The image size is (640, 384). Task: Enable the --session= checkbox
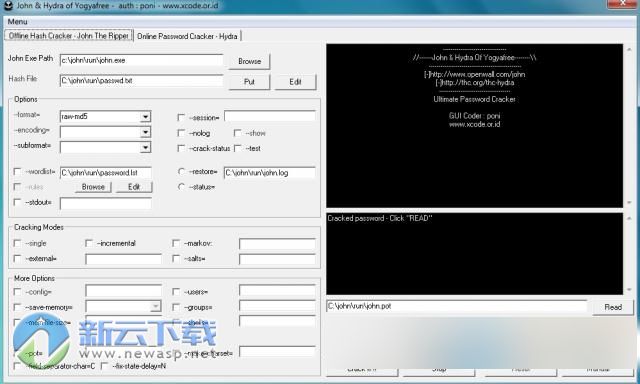(182, 118)
